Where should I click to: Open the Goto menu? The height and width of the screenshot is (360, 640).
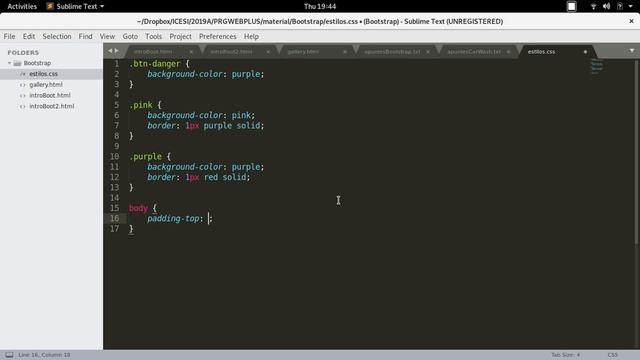(130, 36)
